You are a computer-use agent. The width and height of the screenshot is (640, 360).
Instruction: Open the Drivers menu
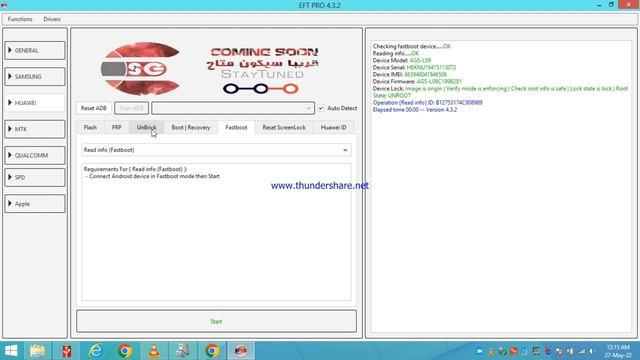pos(52,19)
